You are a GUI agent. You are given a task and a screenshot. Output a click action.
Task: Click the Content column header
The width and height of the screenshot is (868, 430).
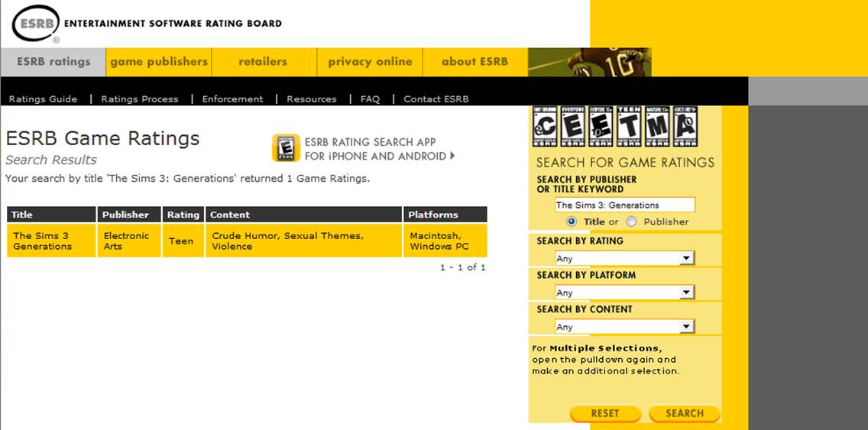[x=303, y=215]
